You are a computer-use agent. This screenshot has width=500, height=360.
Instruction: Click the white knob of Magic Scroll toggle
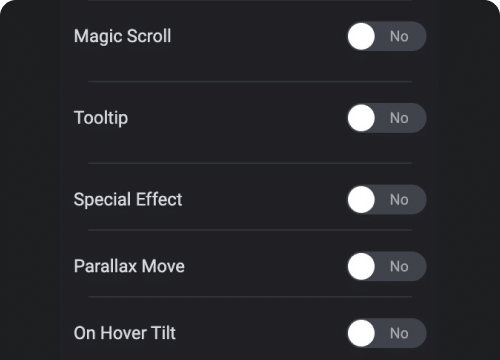pyautogui.click(x=361, y=36)
